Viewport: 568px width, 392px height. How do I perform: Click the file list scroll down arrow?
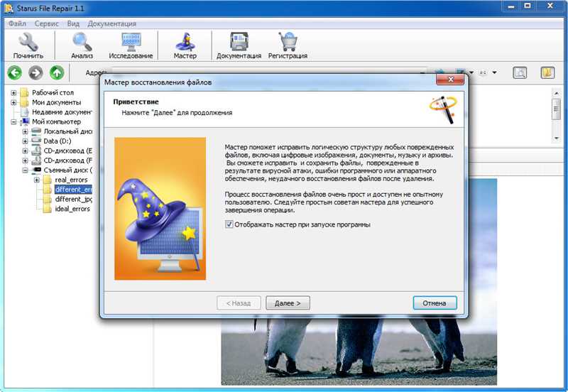coord(556,138)
